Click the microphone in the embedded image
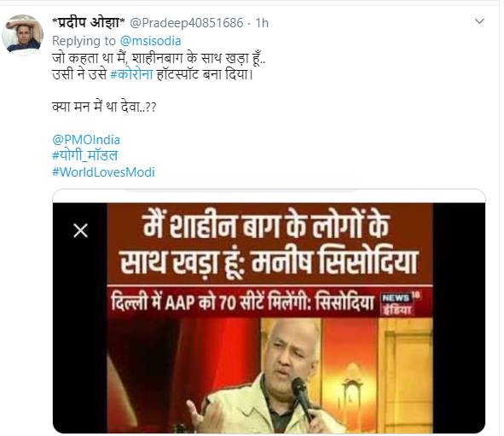Viewport: 504px width, 436px height. [302, 397]
